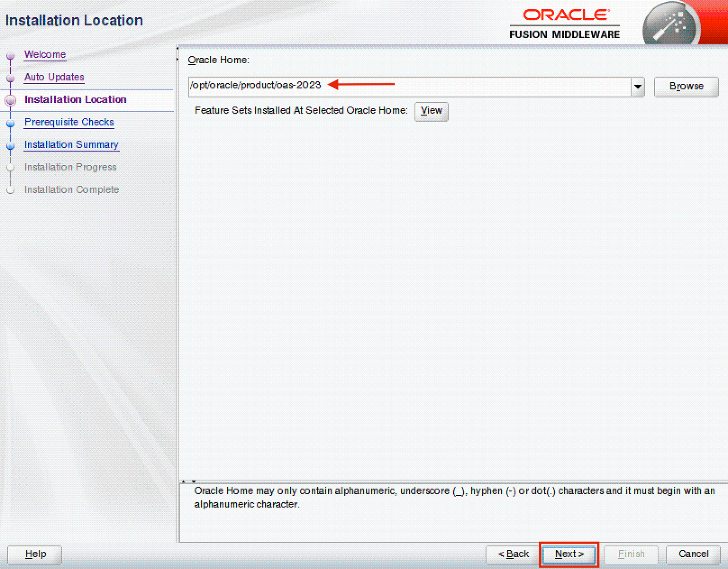This screenshot has height=569, width=728.
Task: Click the Welcome step bullet icon
Action: point(10,56)
